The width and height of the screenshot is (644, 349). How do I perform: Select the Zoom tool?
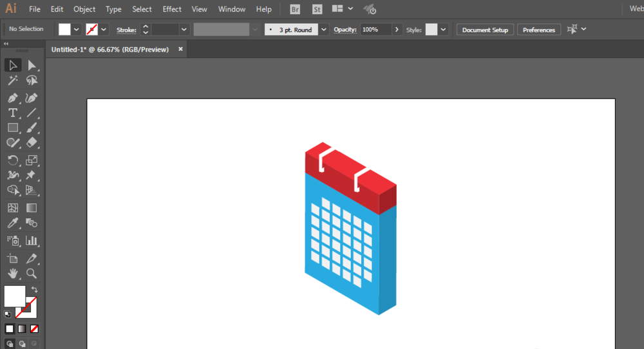pyautogui.click(x=32, y=274)
